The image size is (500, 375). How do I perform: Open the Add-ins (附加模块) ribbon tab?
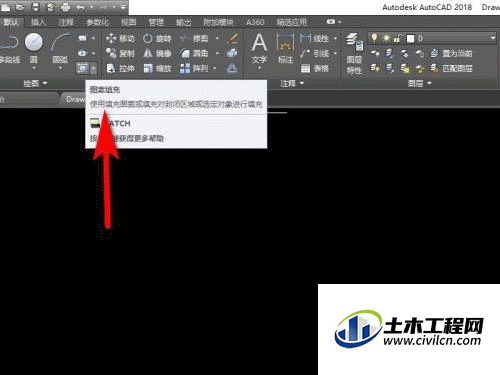(x=218, y=22)
